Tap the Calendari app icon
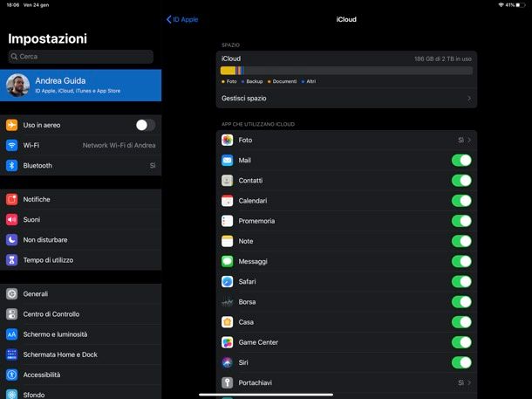 click(x=227, y=201)
